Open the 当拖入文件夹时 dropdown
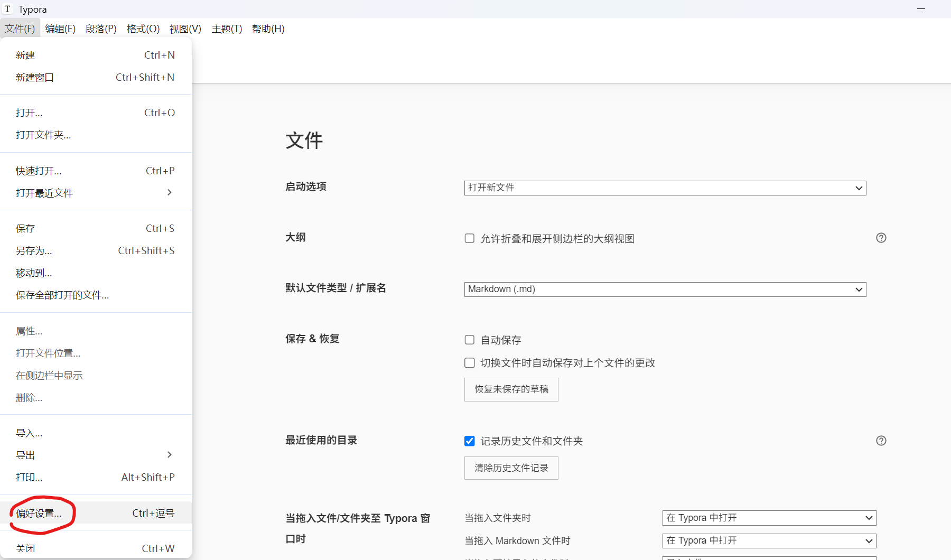Image resolution: width=951 pixels, height=560 pixels. pyautogui.click(x=769, y=518)
